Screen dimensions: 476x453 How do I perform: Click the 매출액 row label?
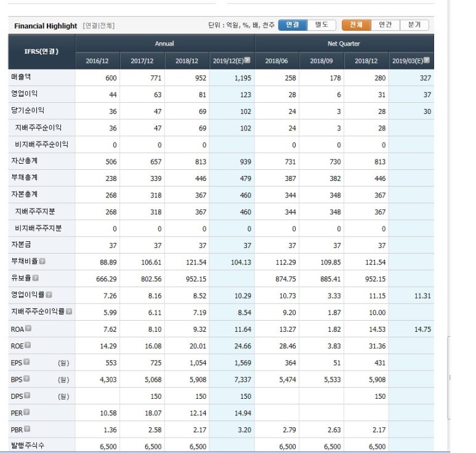tap(21, 77)
